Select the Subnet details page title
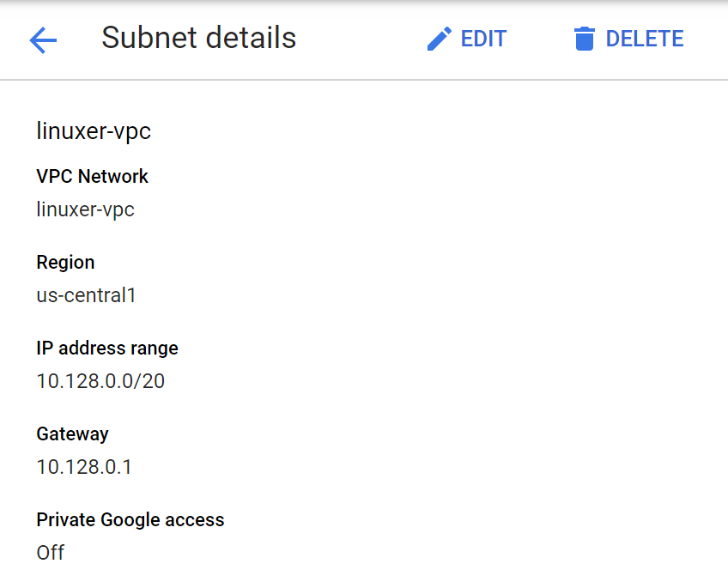 click(198, 38)
